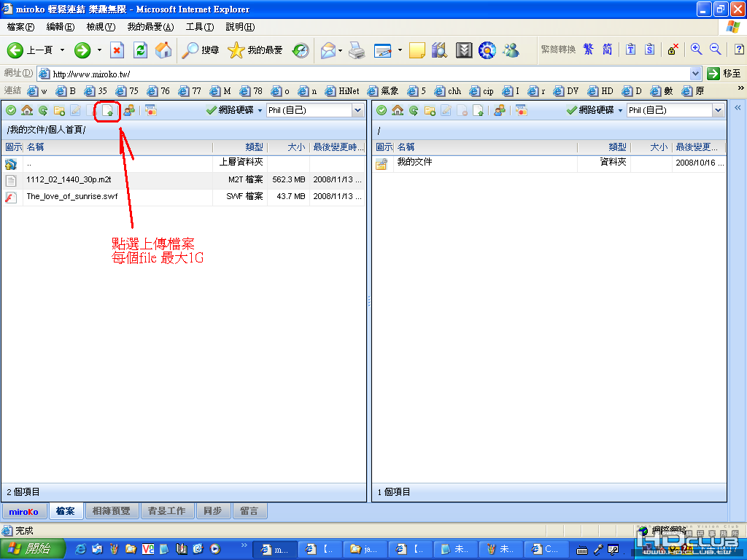747x560 pixels.
Task: Click the 移至 Go button
Action: coord(724,74)
